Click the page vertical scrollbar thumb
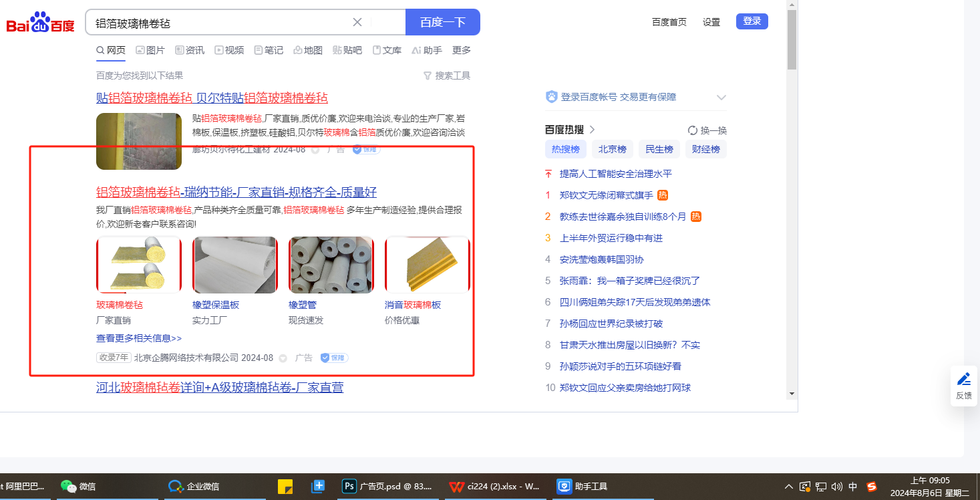Viewport: 980px width, 500px height. pyautogui.click(x=792, y=39)
